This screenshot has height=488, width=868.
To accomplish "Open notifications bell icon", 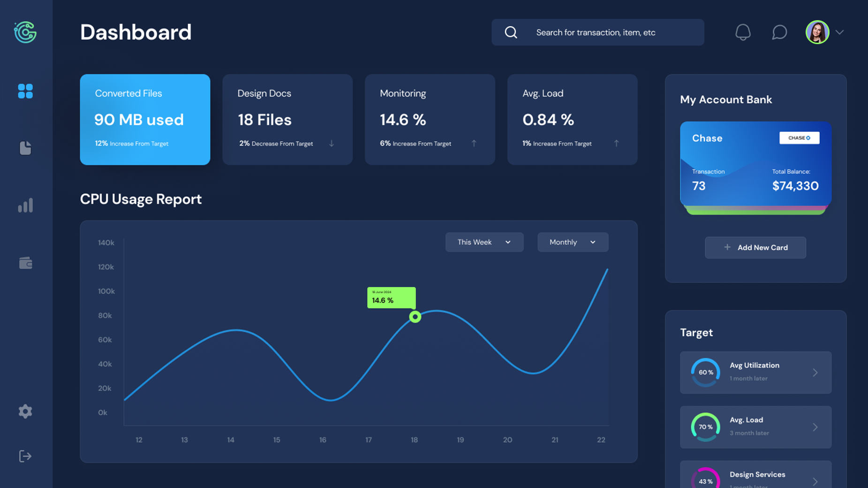I will tap(743, 32).
